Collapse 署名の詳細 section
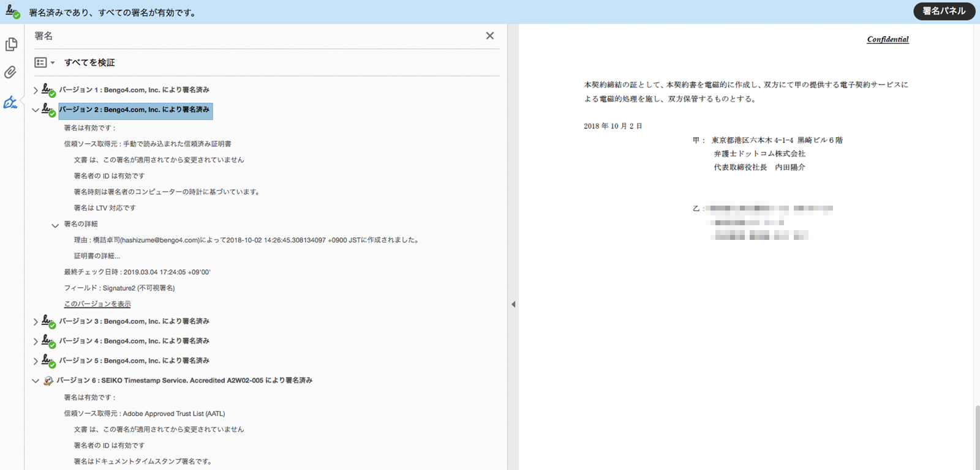This screenshot has height=470, width=980. pos(55,225)
